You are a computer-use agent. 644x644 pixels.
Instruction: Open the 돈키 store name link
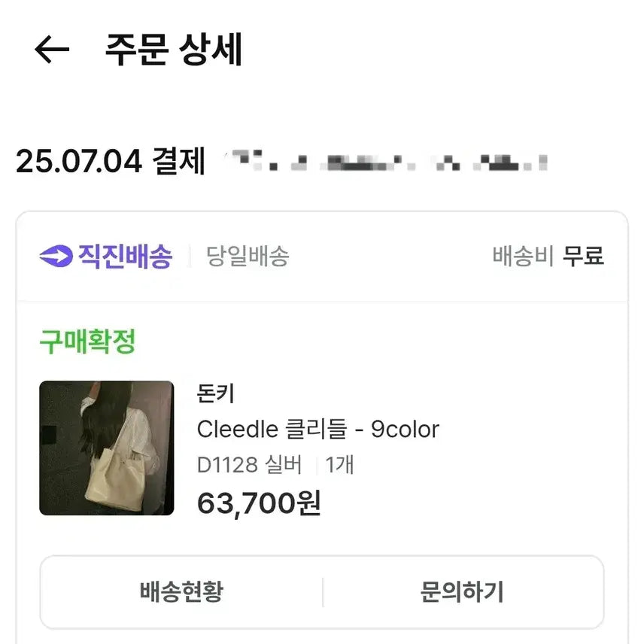217,393
